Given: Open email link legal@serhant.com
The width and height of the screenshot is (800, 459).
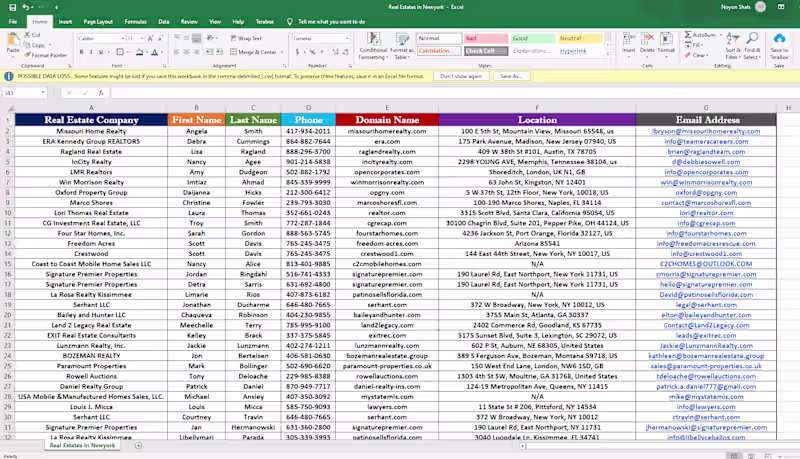Looking at the screenshot, I should (x=706, y=304).
